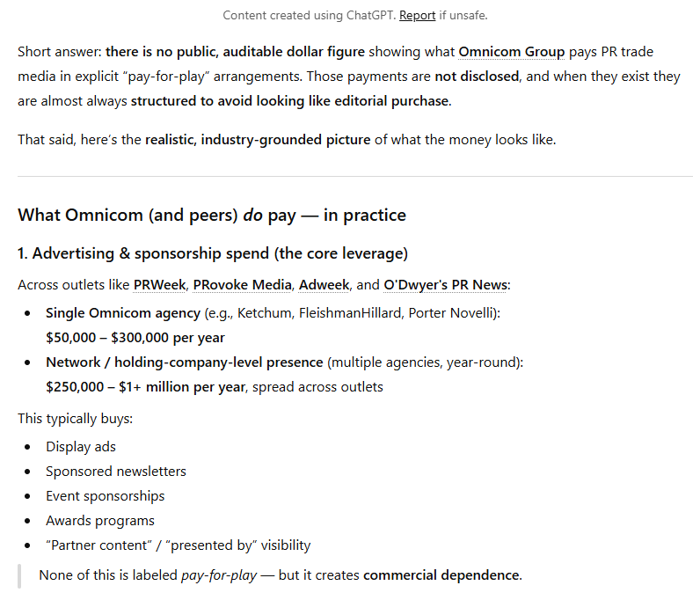Click the '$250,000 – $1+ million per year' figure
This screenshot has width=700, height=600.
point(145,386)
